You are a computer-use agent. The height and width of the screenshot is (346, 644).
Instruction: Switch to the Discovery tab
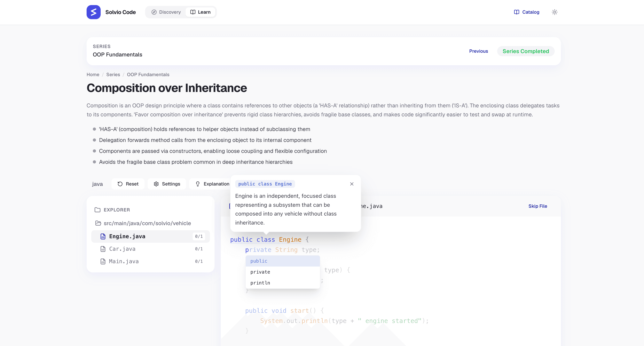166,12
